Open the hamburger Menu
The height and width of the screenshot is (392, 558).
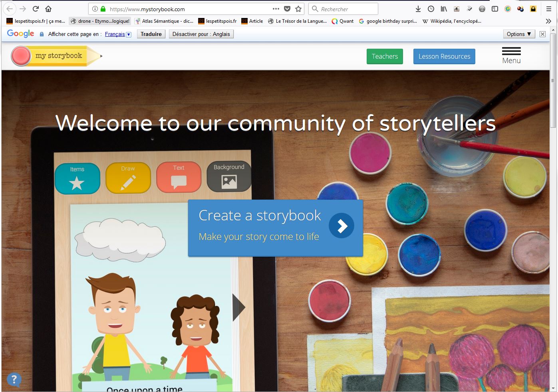(511, 55)
